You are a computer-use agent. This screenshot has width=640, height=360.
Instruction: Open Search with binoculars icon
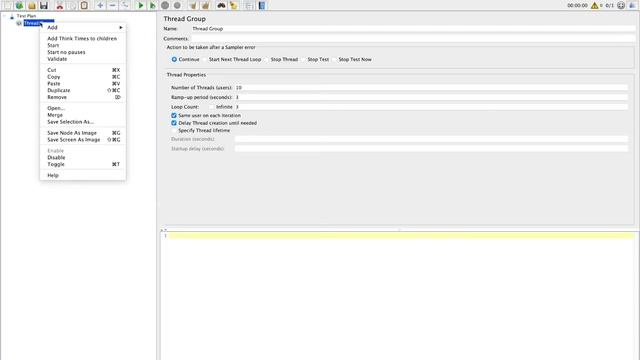(x=221, y=5)
